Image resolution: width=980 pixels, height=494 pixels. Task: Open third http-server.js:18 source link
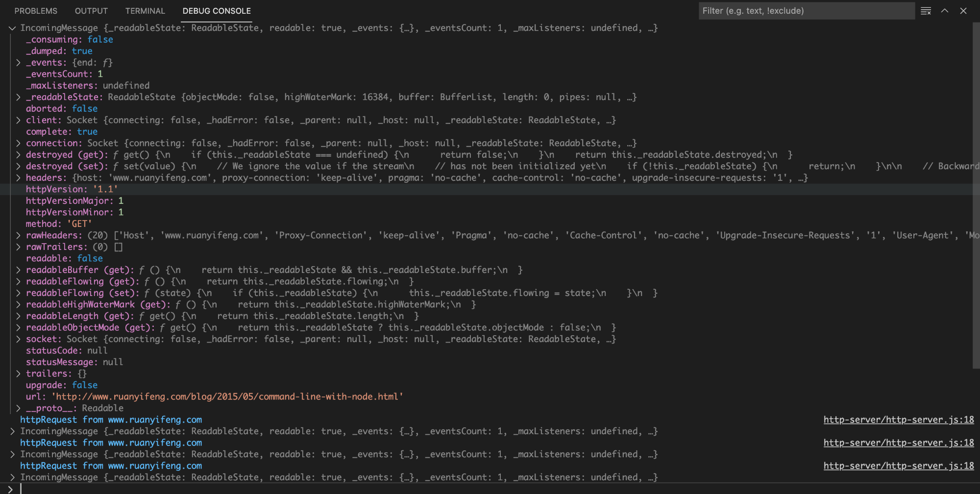[x=899, y=466]
